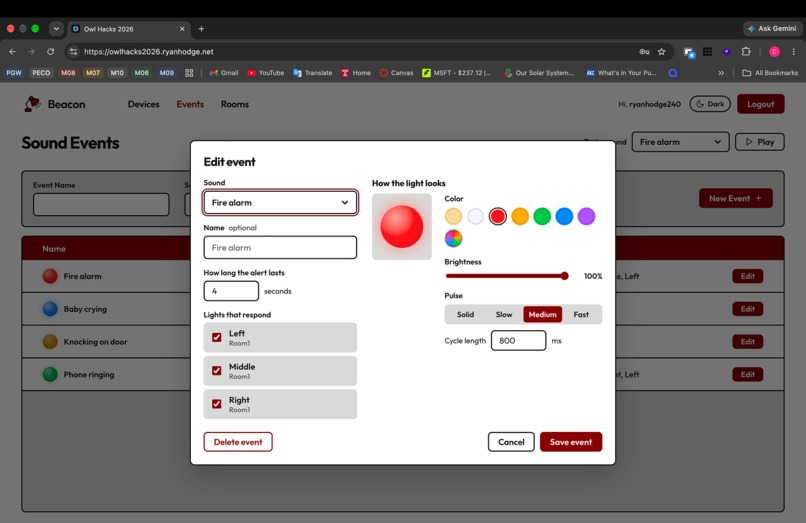Open the Canvas bookmark

tap(396, 73)
